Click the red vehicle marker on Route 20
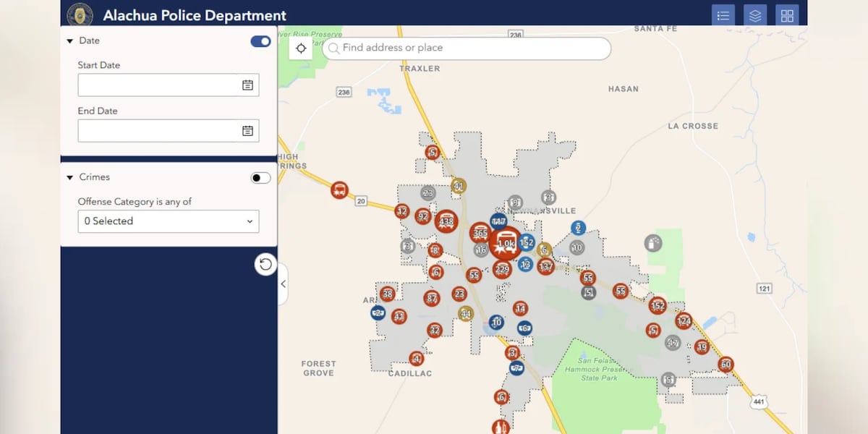Image resolution: width=868 pixels, height=434 pixels. [339, 190]
